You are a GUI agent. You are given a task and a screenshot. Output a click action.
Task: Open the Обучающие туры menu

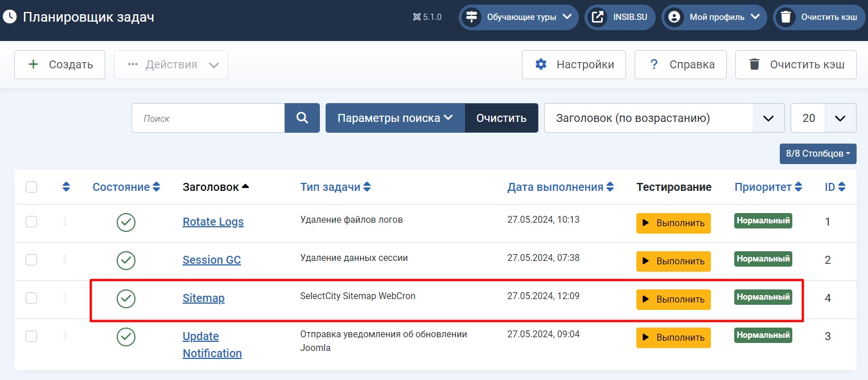click(x=518, y=17)
